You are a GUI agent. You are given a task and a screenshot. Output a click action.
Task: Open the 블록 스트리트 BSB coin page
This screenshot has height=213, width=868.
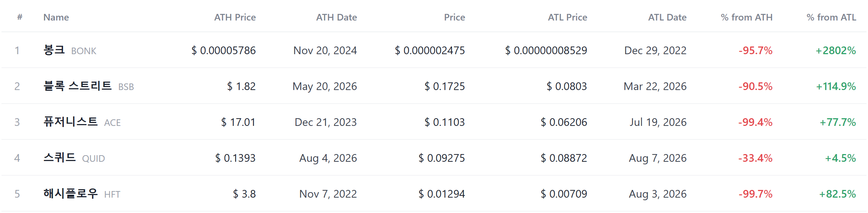(x=89, y=86)
